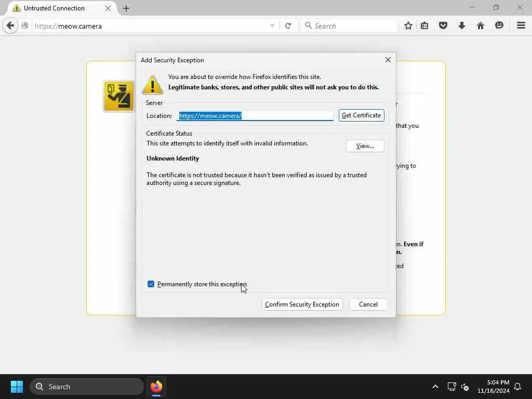Screen dimensions: 532x399
Task: Select the Untrusted Connection tab
Action: pos(62,8)
